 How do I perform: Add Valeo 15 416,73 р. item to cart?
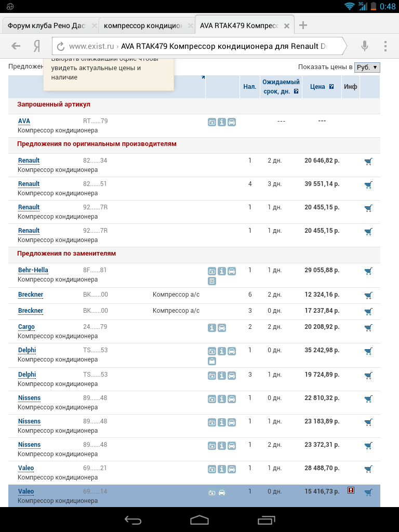(x=368, y=493)
